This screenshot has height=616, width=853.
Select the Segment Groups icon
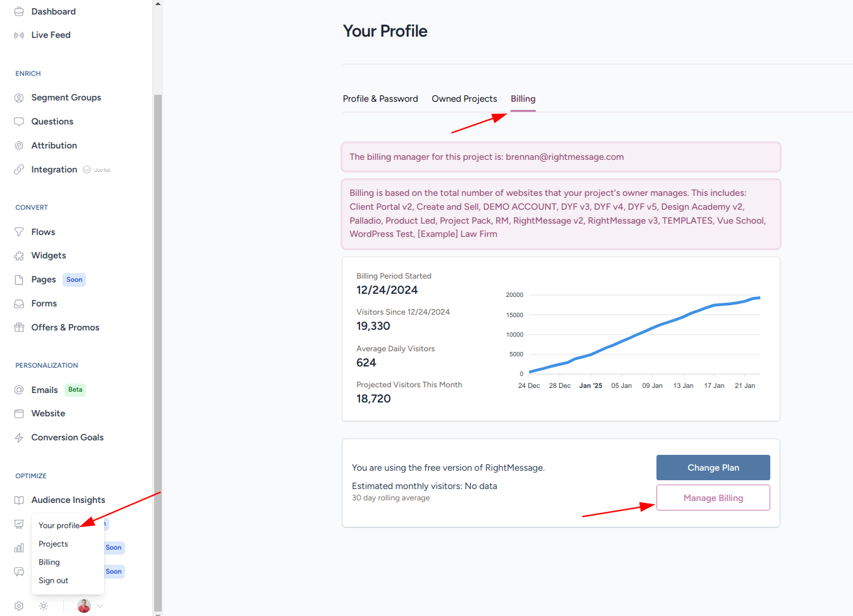(19, 98)
